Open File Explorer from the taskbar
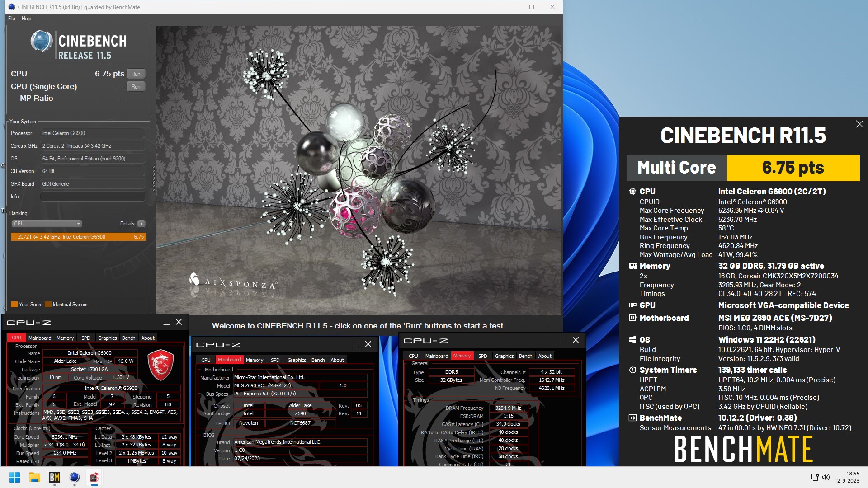Screen dimensions: 868x488 tap(35, 477)
